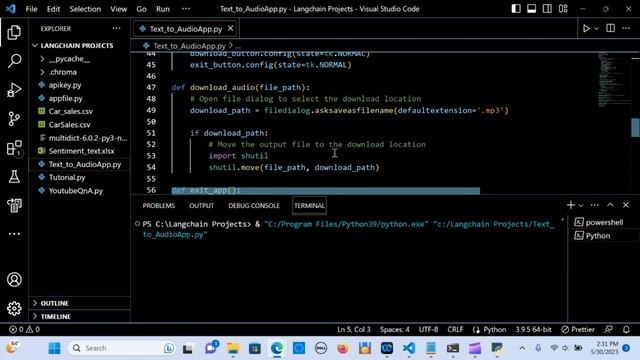Open Run and Debug view
This screenshot has height=360, width=640.
click(x=14, y=90)
